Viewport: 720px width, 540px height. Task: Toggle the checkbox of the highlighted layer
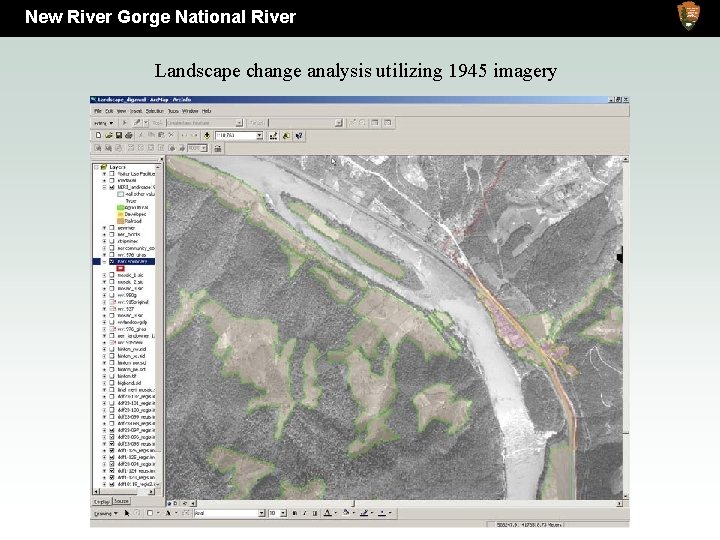[x=112, y=261]
